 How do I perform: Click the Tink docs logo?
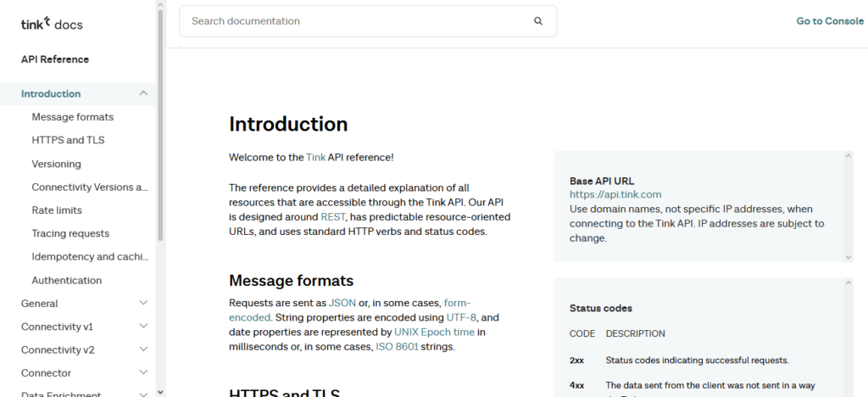(x=52, y=24)
